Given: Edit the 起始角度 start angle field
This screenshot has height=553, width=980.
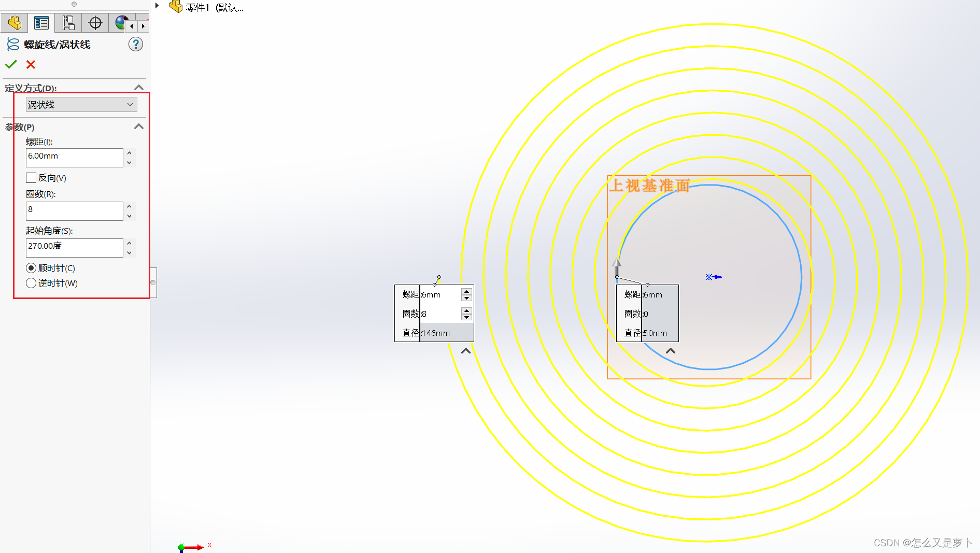Looking at the screenshot, I should (x=74, y=248).
